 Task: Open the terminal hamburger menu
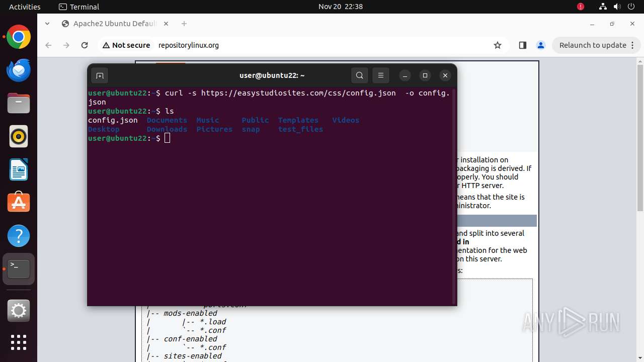pos(381,75)
